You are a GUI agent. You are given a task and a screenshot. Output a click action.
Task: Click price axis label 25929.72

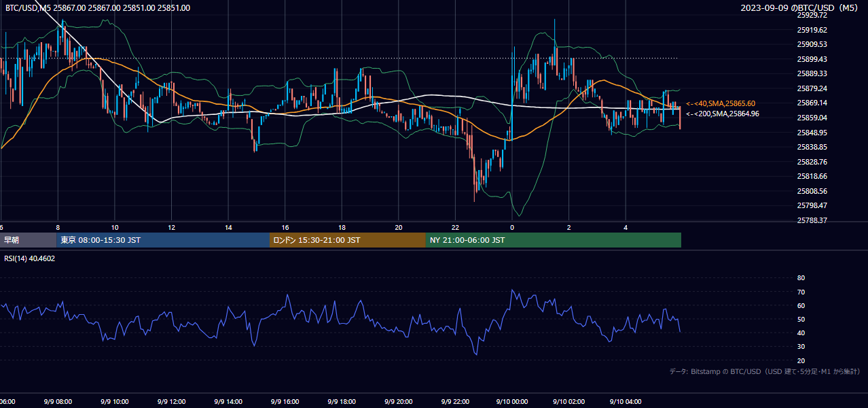812,15
